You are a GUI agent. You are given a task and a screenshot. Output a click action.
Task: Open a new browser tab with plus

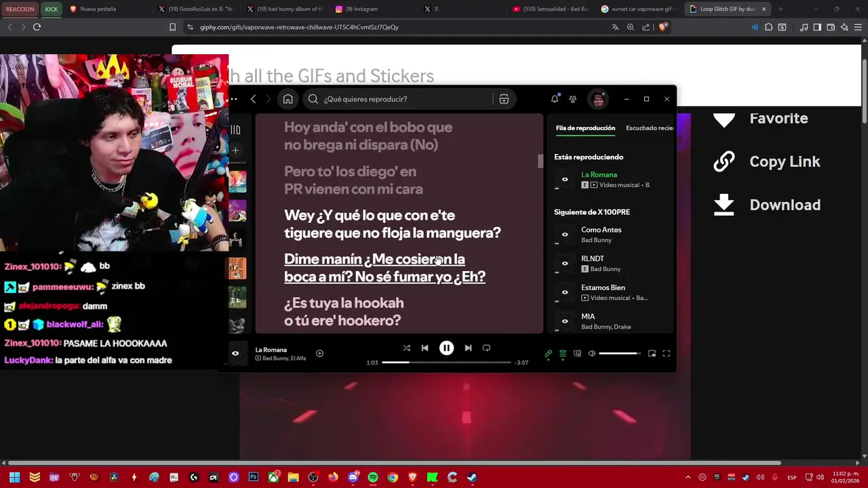[x=781, y=9]
